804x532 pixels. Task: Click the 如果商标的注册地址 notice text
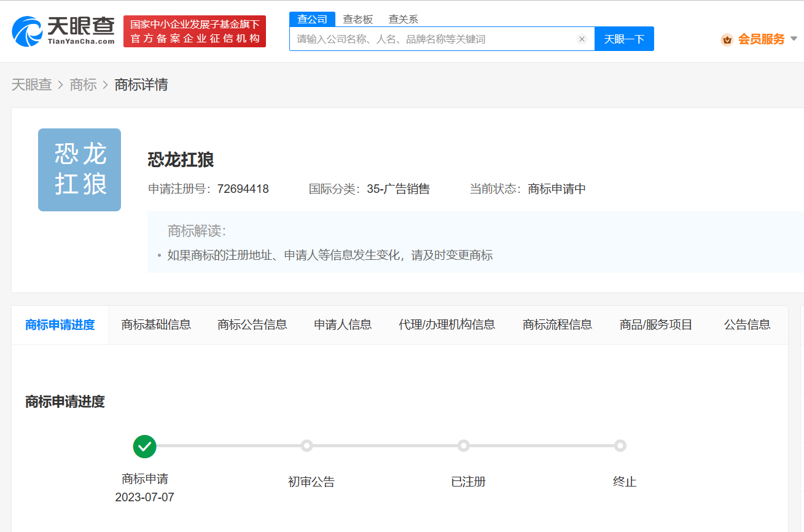(330, 255)
